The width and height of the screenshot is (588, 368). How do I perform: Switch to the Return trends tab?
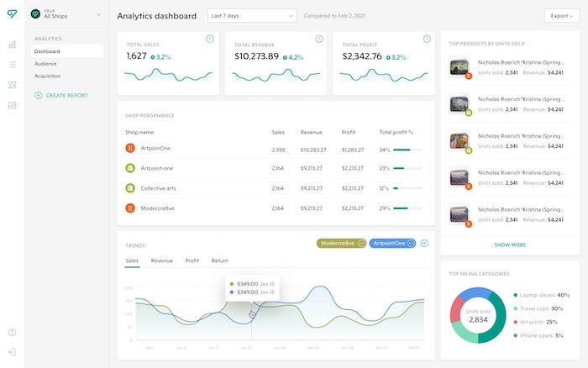click(x=220, y=260)
